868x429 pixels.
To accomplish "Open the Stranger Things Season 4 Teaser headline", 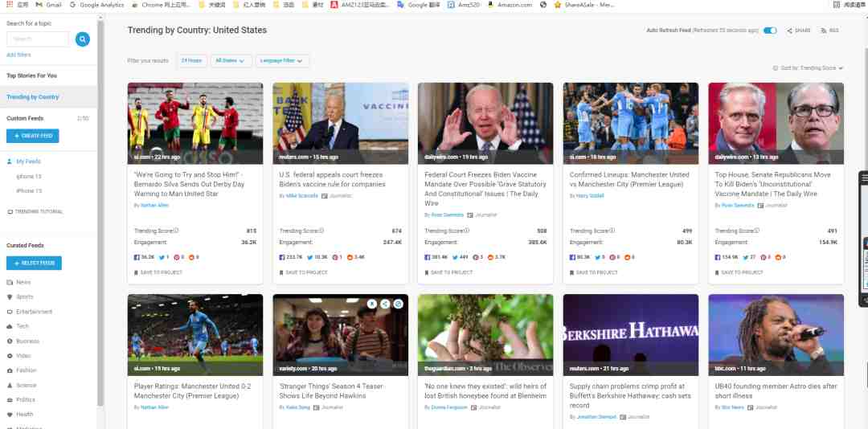I will pyautogui.click(x=331, y=391).
